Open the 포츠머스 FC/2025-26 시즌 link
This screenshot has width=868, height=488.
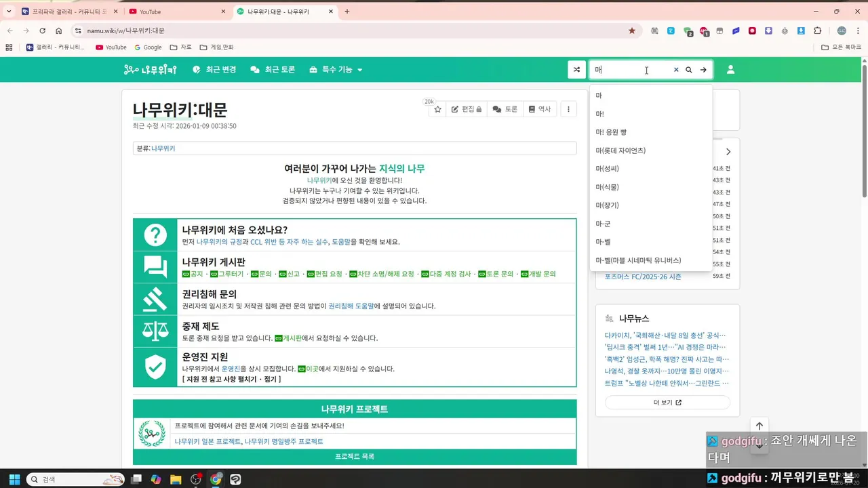[643, 277]
